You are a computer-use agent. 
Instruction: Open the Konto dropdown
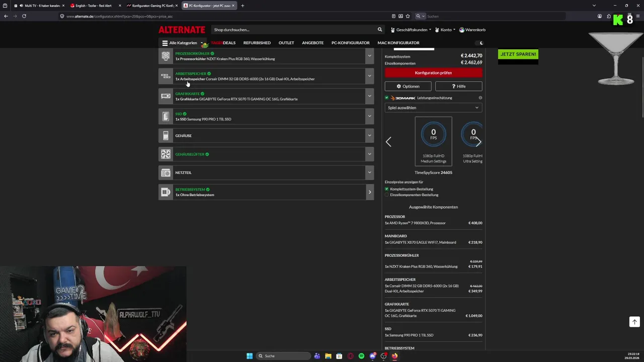click(x=445, y=30)
